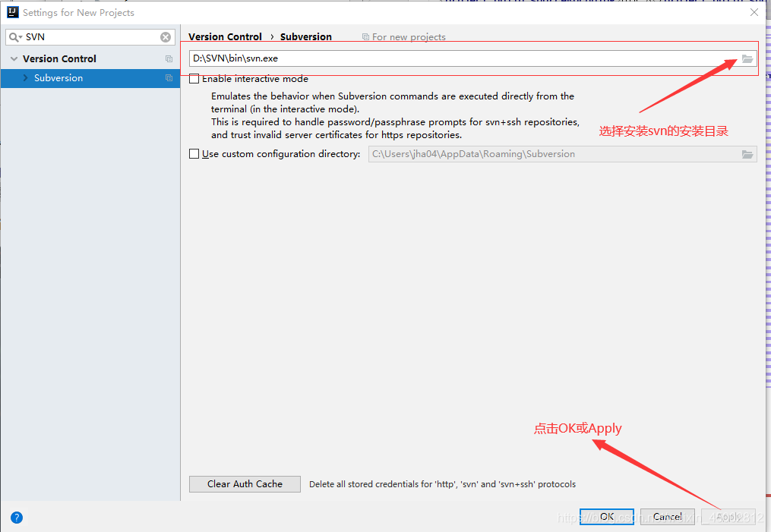771x532 pixels.
Task: Toggle Use custom configuration directory checkbox
Action: coord(194,154)
